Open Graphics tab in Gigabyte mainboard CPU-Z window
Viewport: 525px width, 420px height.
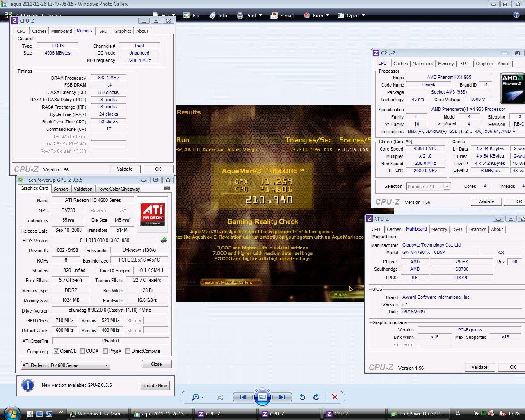tap(477, 229)
